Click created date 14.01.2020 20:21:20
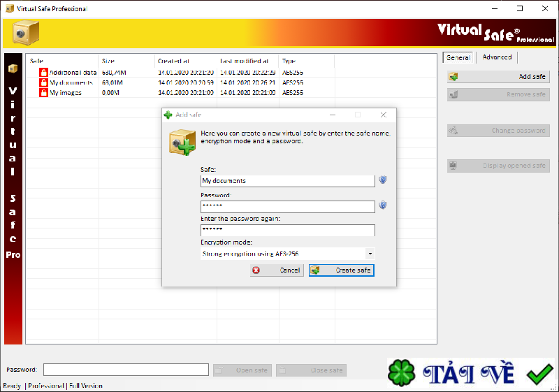Screen dimensions: 559x392 186,73
